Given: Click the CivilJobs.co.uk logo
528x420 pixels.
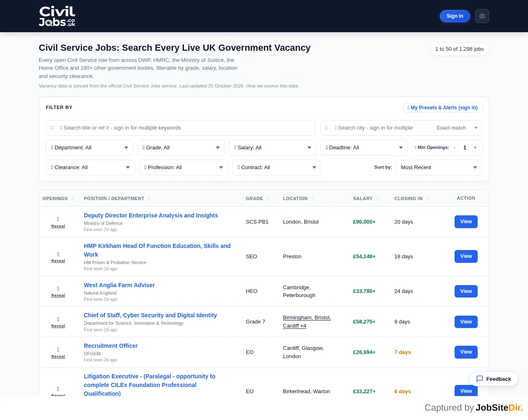Looking at the screenshot, I should pos(57,16).
